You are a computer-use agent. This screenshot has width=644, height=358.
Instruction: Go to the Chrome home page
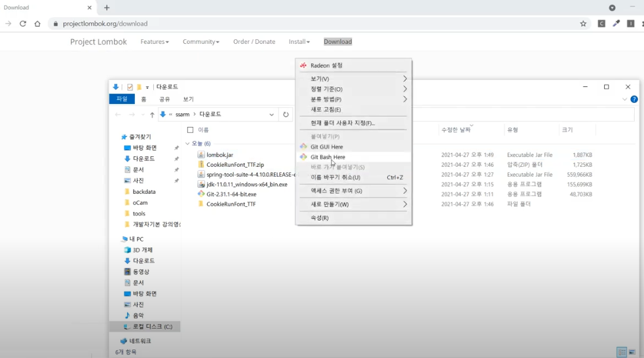[37, 24]
